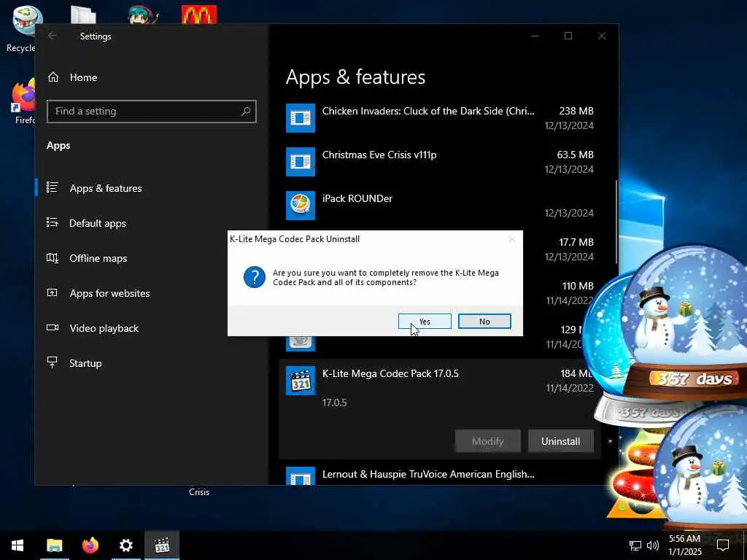
Task: Click the McDonald's desktop icon
Action: click(x=199, y=15)
